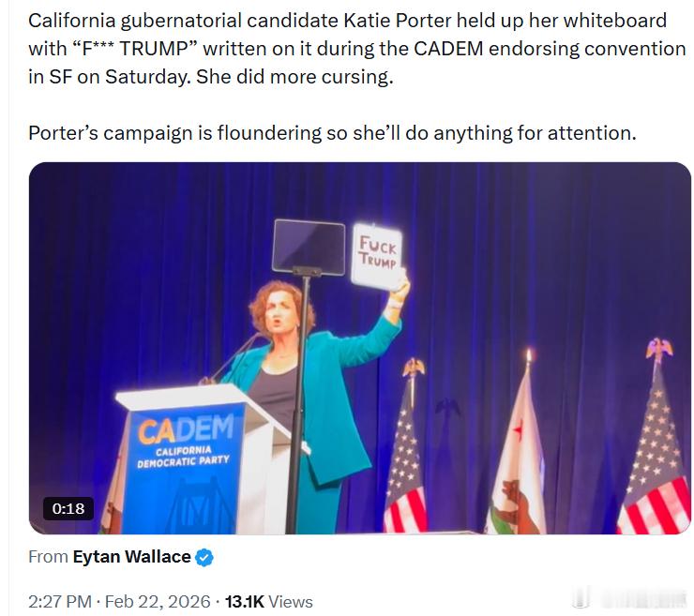View the 13.1K Views analytics
The width and height of the screenshot is (694, 616).
267,601
